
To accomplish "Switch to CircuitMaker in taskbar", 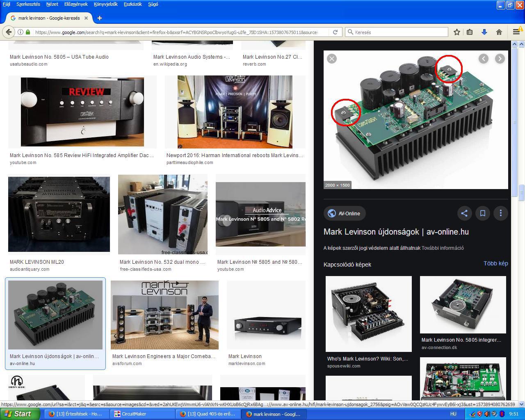I will click(142, 414).
